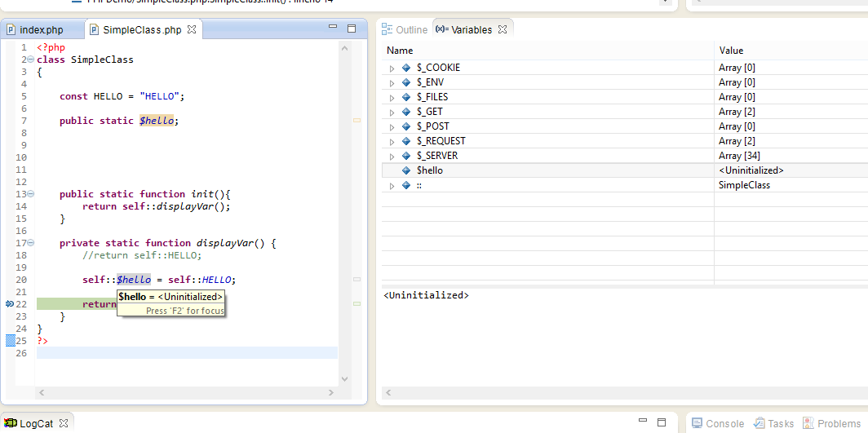Image resolution: width=868 pixels, height=433 pixels.
Task: Click the line 25 marker in editor gutter
Action: click(x=11, y=340)
